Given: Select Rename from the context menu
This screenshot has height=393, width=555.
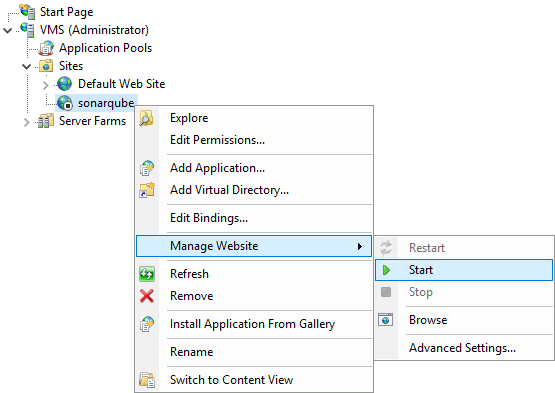Looking at the screenshot, I should (x=191, y=352).
